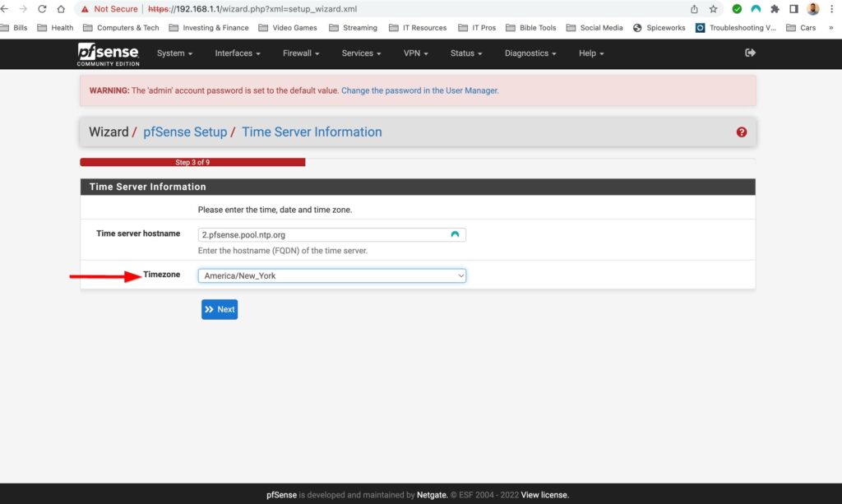Image resolution: width=842 pixels, height=504 pixels.
Task: Show more bookmarks with the overflow chevron
Action: (x=831, y=28)
